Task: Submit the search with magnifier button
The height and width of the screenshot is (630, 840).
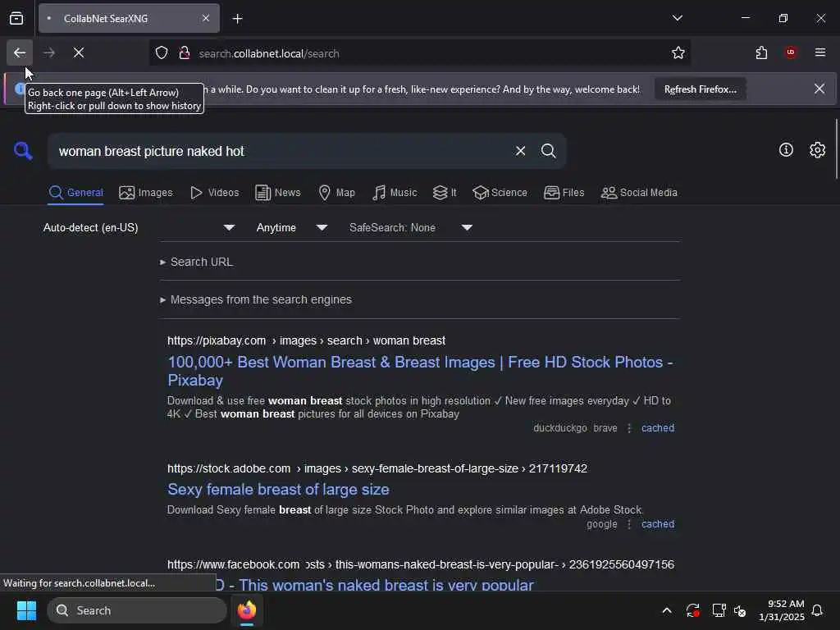Action: [548, 151]
